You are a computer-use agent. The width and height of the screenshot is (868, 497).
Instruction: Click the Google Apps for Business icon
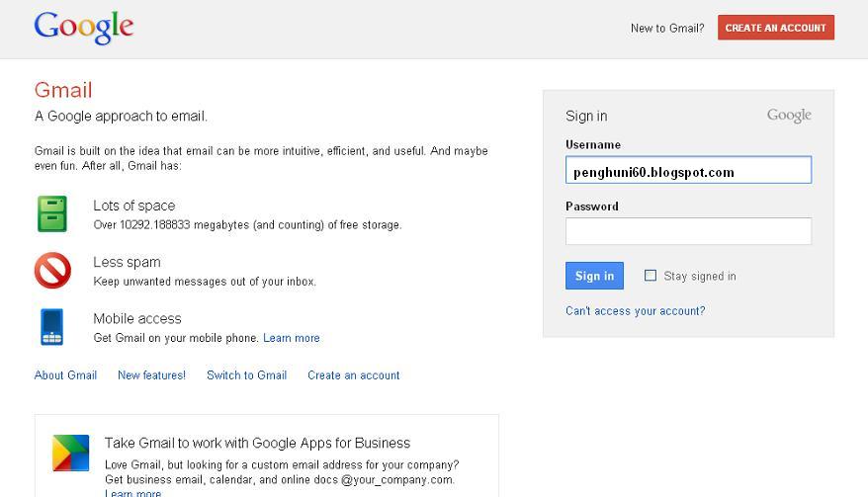pos(70,453)
